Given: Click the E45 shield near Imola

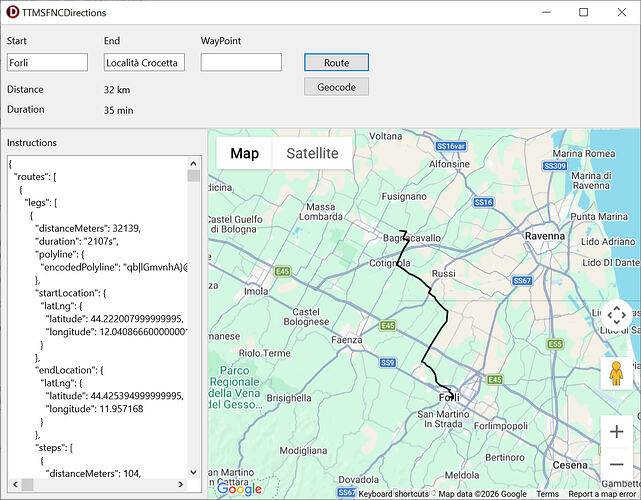Looking at the screenshot, I should pos(282,271).
